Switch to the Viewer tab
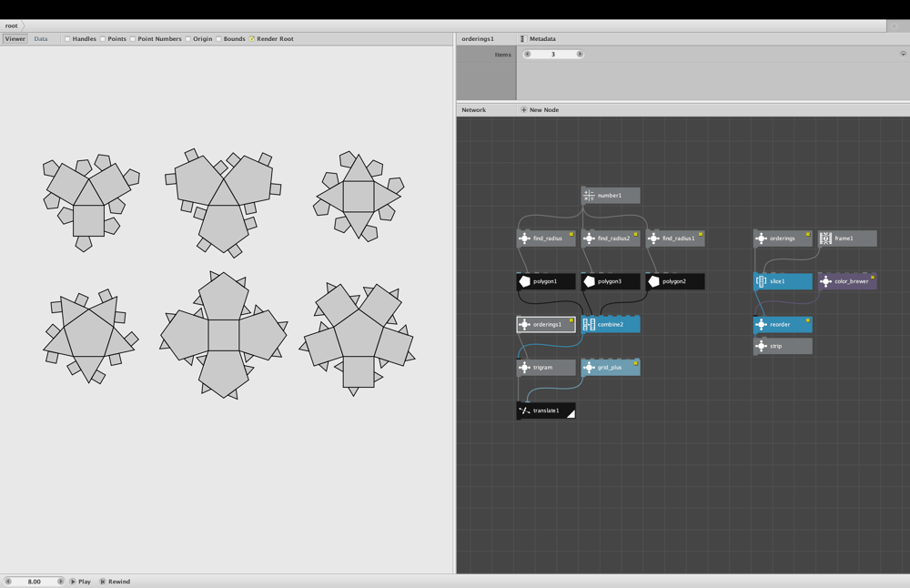 (x=15, y=39)
